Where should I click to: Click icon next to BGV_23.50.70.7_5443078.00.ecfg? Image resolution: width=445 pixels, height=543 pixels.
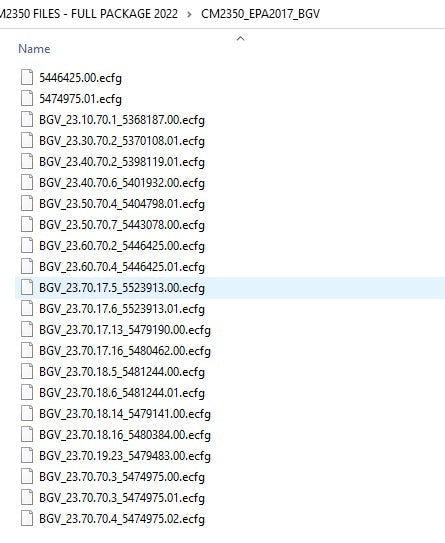[27, 224]
